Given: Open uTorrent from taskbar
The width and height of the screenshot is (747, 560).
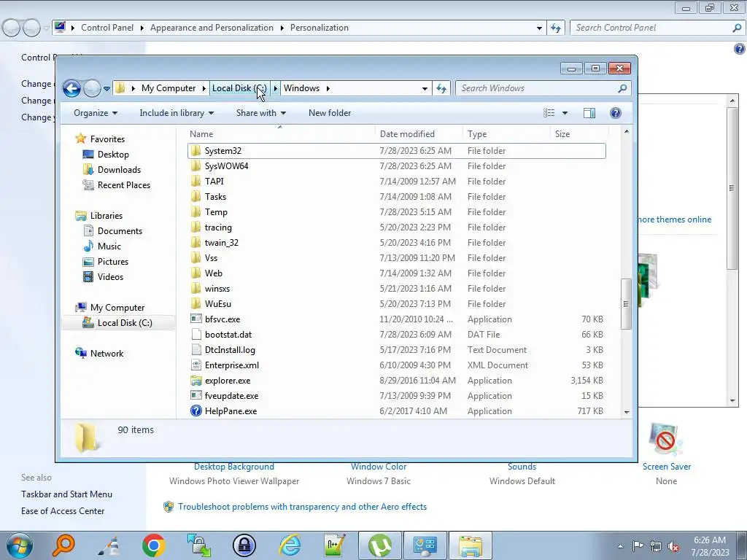Looking at the screenshot, I should click(x=379, y=545).
